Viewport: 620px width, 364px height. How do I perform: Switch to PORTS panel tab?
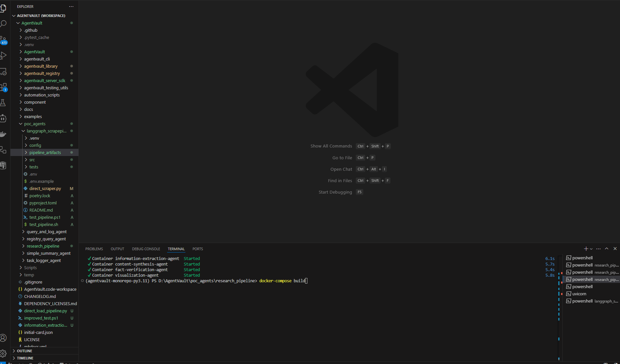coord(198,249)
